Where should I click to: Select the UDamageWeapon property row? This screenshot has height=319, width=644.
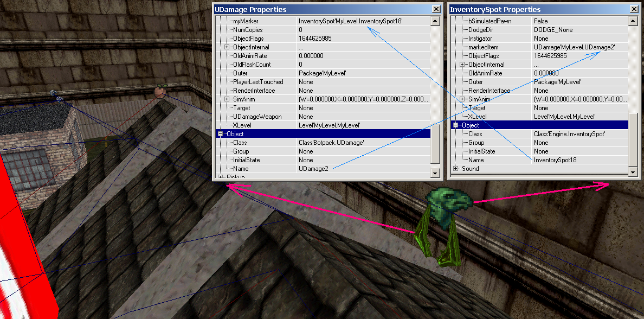(323, 117)
